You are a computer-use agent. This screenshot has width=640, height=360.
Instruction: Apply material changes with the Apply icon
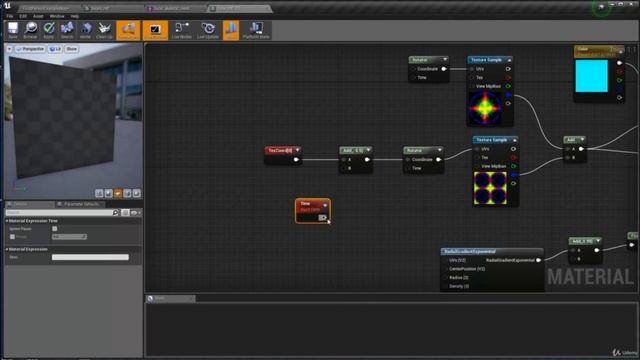(49, 30)
